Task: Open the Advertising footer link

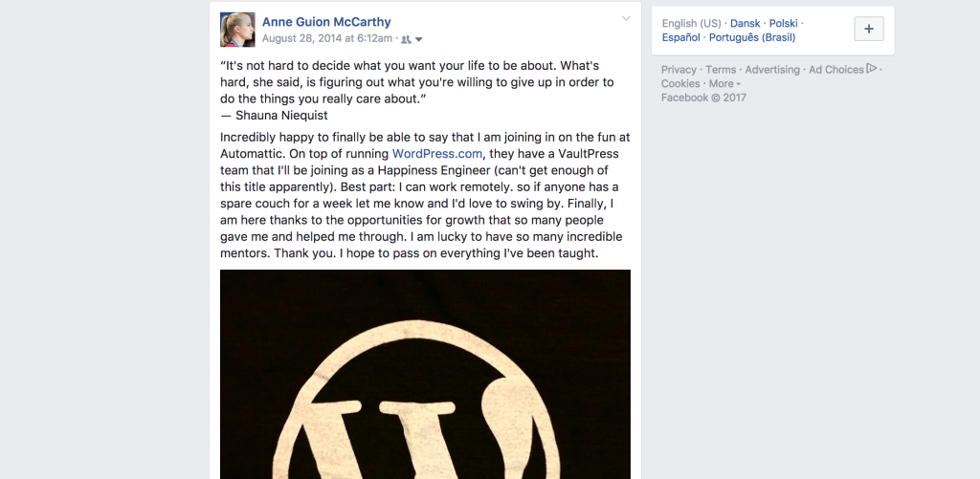Action: pos(772,70)
